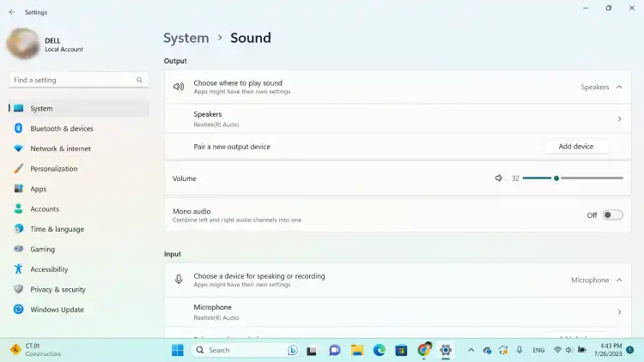Open Time & language settings
The width and height of the screenshot is (644, 362).
(79, 229)
